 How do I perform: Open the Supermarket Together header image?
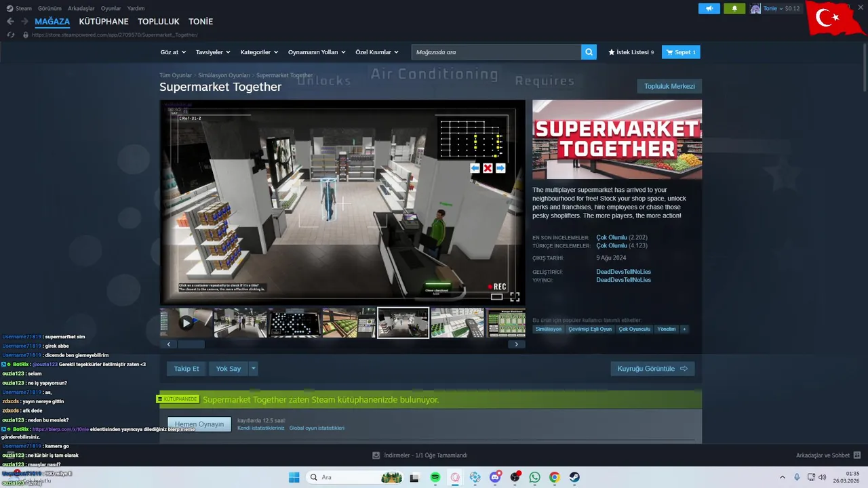tap(617, 140)
